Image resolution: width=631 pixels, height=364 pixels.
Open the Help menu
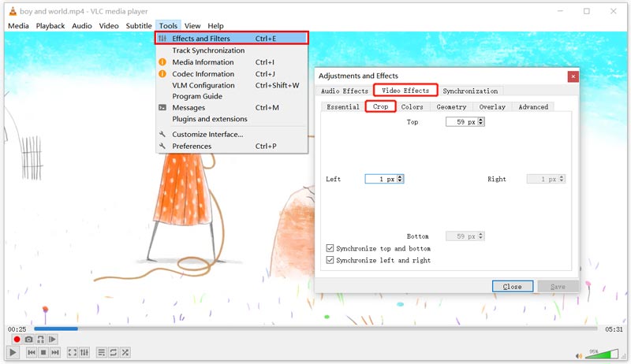coord(215,26)
